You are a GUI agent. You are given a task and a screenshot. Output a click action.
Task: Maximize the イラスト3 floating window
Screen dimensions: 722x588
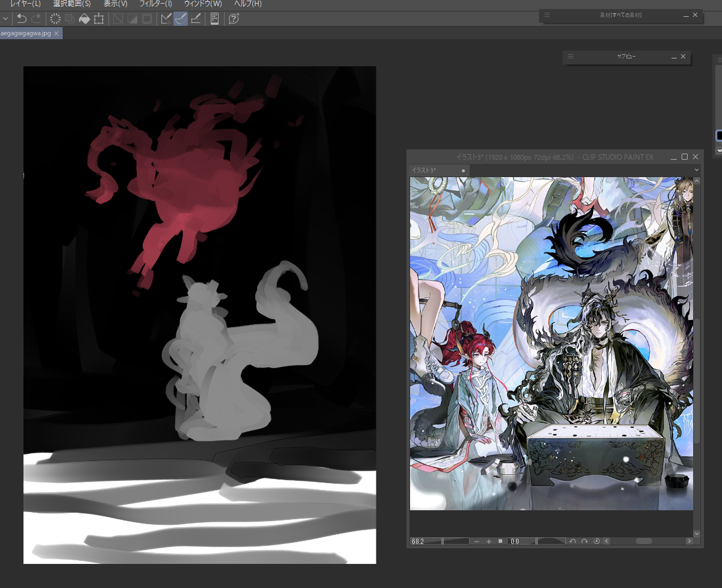[x=684, y=157]
